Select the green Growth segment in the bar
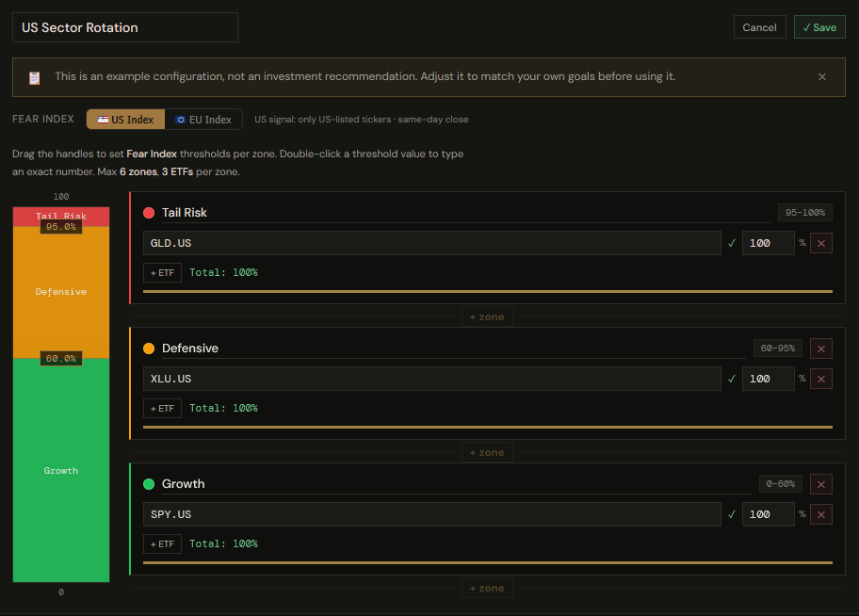 tap(61, 470)
